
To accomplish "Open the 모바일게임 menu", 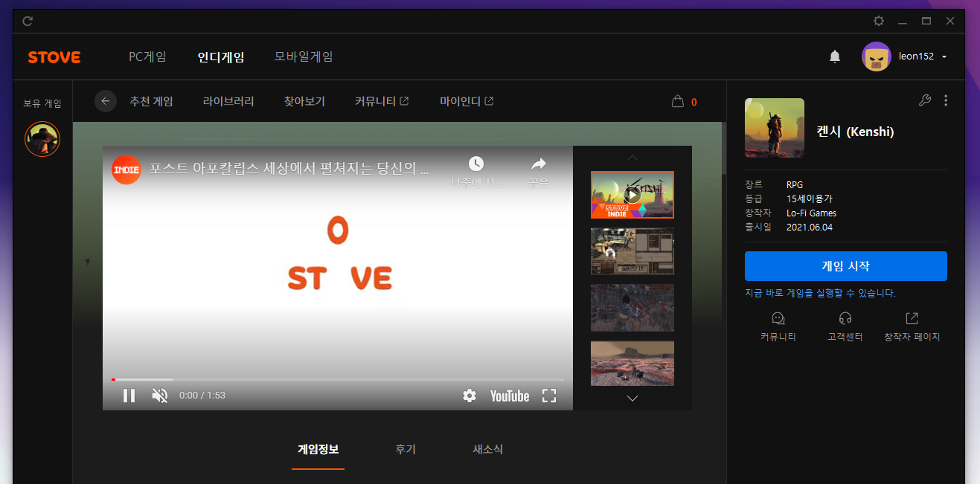I will (x=304, y=57).
